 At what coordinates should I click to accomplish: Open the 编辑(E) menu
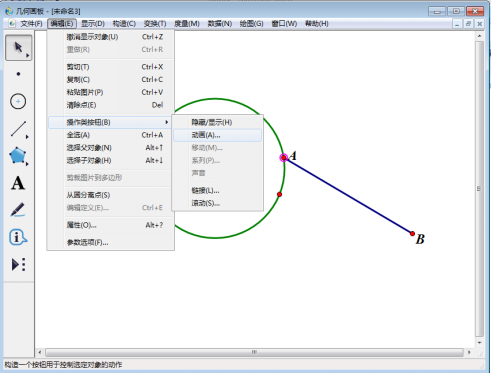pyautogui.click(x=62, y=24)
